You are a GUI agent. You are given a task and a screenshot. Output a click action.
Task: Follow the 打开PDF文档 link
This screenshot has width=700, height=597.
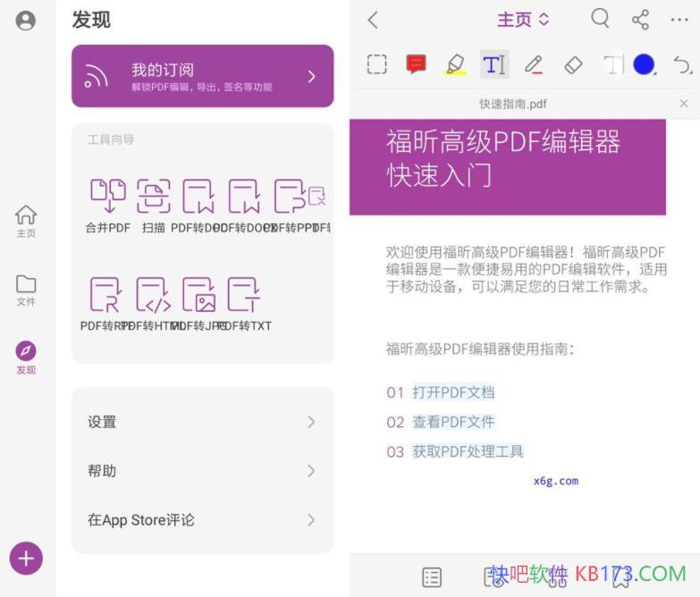click(453, 392)
